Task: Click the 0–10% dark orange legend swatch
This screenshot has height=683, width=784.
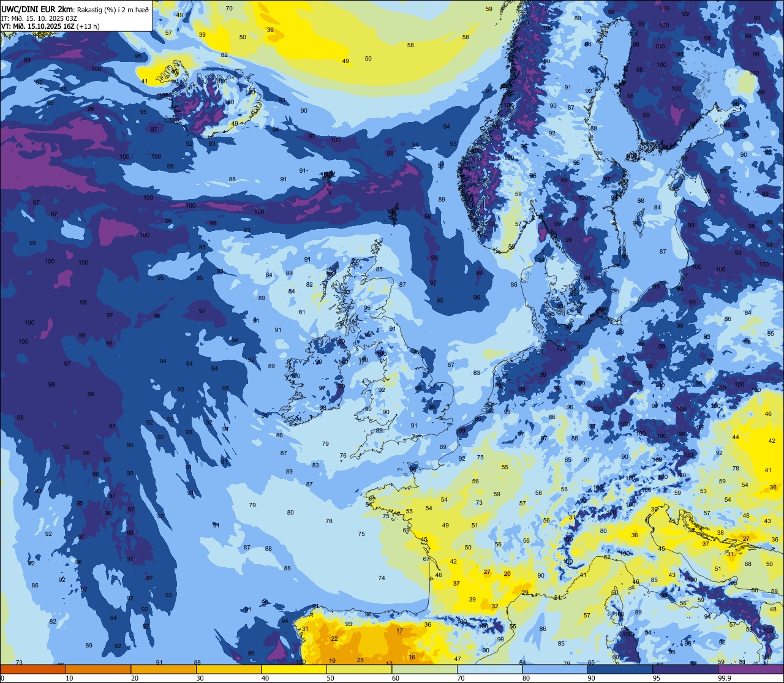Action: pyautogui.click(x=33, y=669)
